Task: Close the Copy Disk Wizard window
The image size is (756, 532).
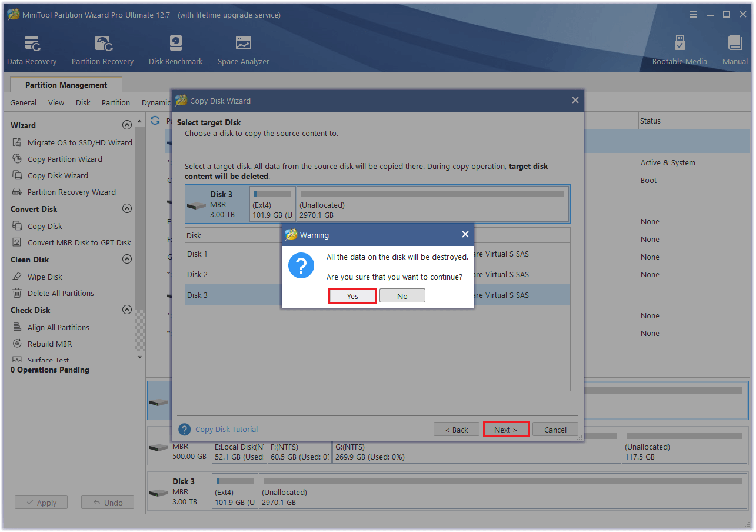Action: tap(575, 101)
